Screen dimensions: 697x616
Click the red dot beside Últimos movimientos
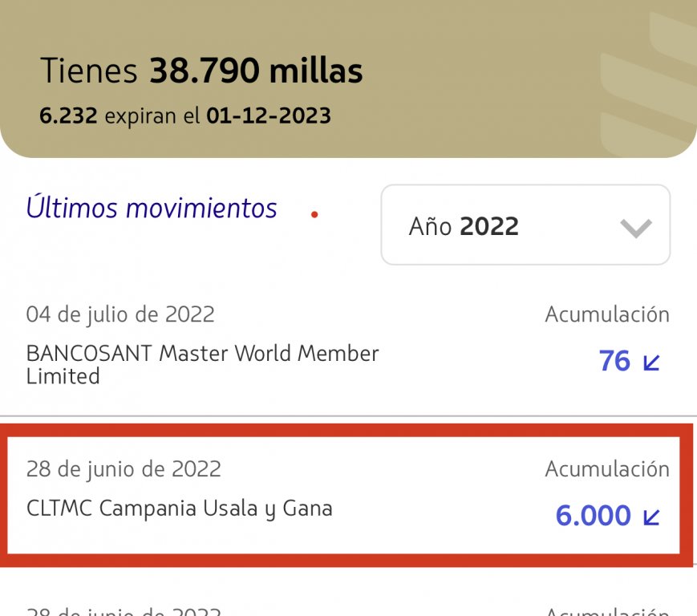pos(314,214)
